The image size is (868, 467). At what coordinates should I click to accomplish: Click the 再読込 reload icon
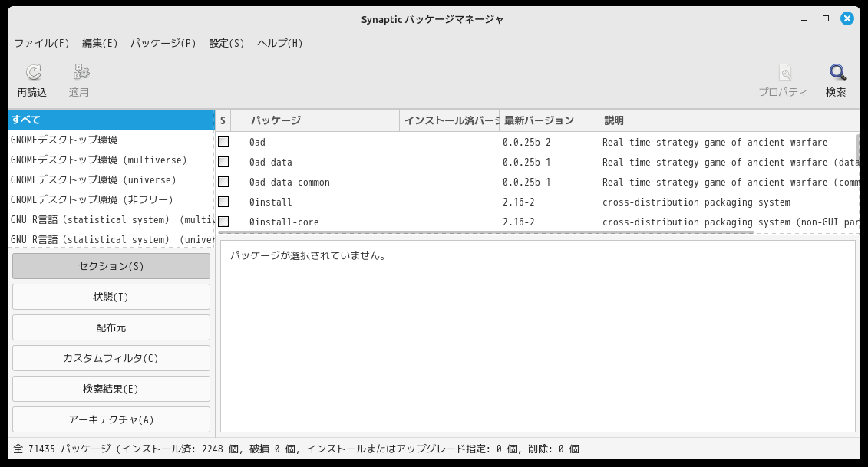pyautogui.click(x=33, y=72)
